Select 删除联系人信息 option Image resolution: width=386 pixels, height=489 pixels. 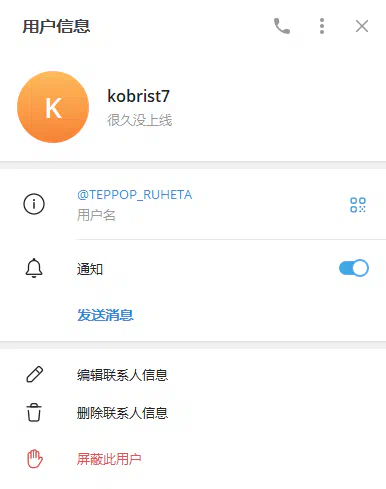(x=122, y=413)
